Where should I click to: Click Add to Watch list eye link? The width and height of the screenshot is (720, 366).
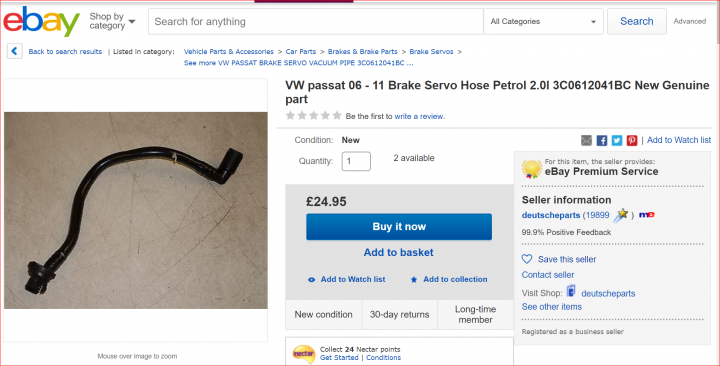347,279
